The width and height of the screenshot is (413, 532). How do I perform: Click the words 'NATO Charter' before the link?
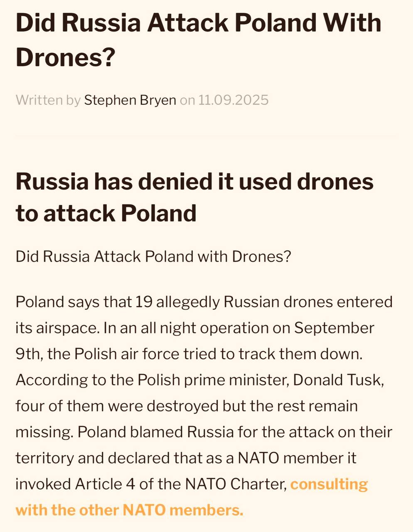coord(236,484)
